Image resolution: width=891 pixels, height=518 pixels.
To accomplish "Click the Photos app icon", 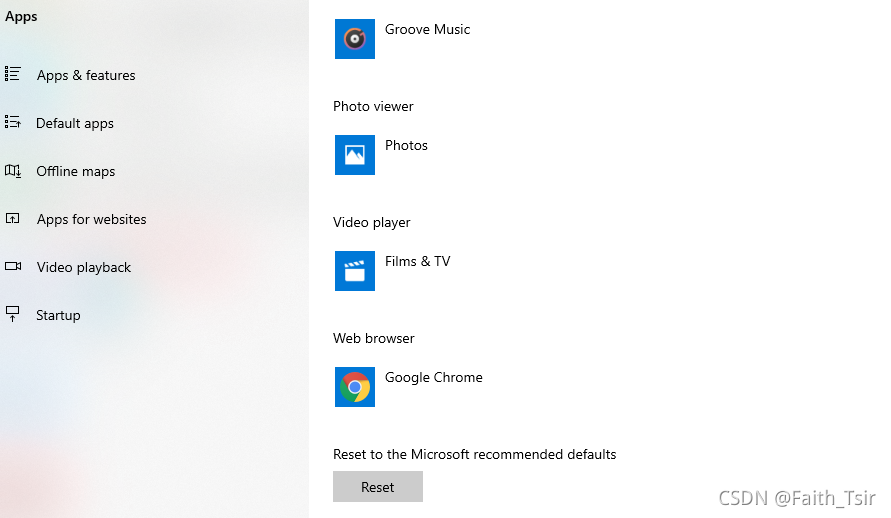I will pos(355,155).
